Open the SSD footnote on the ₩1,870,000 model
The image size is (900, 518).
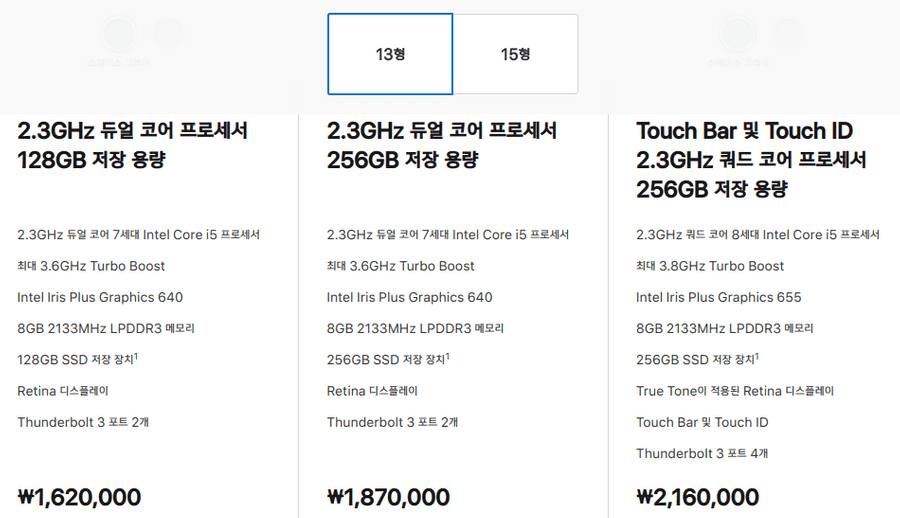(x=445, y=355)
